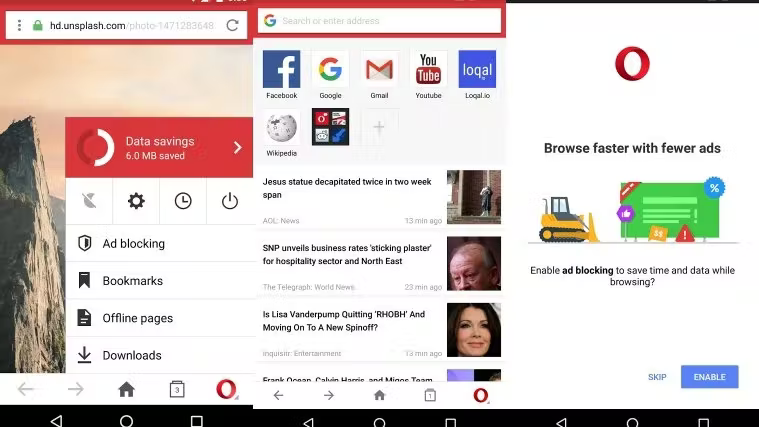759x427 pixels.
Task: Tap Opera menu button in left screen
Action: pos(227,389)
